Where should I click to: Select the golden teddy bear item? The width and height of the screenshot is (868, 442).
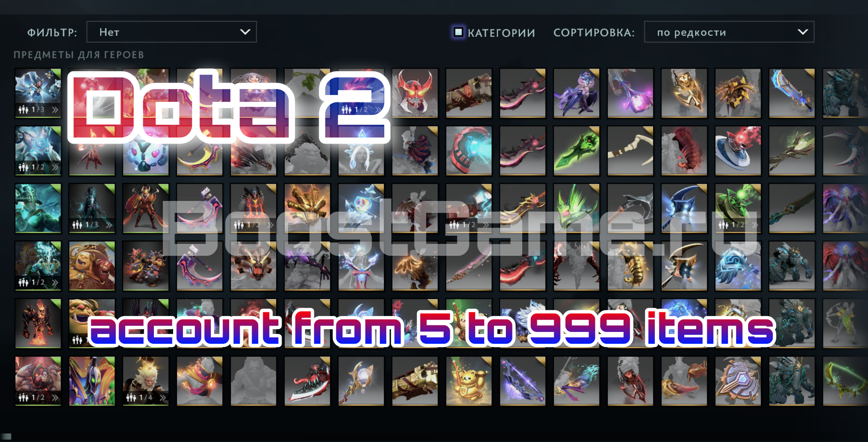[469, 381]
